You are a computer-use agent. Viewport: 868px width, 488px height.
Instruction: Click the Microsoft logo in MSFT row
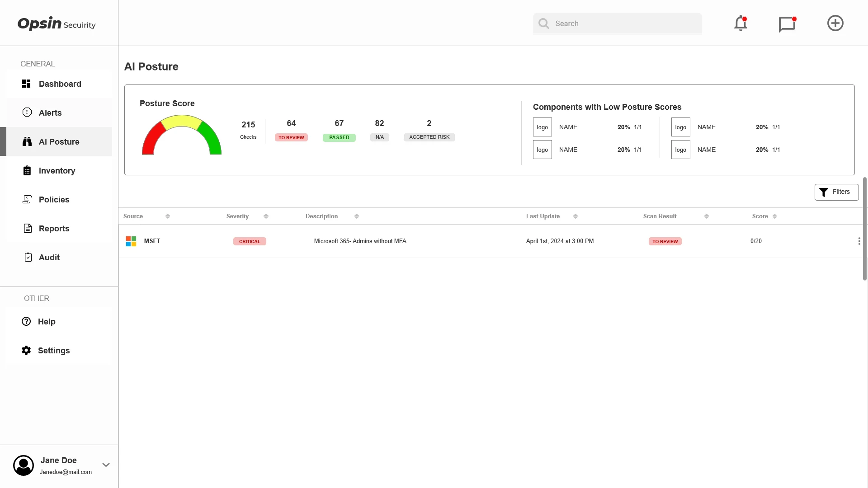(x=131, y=241)
